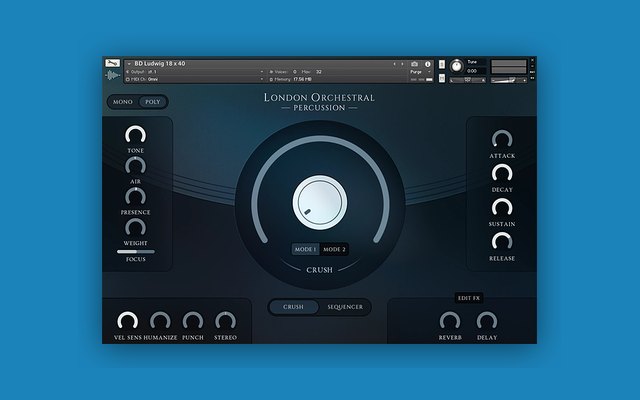This screenshot has width=640, height=400.
Task: Open the Edit FX button
Action: coord(469,298)
